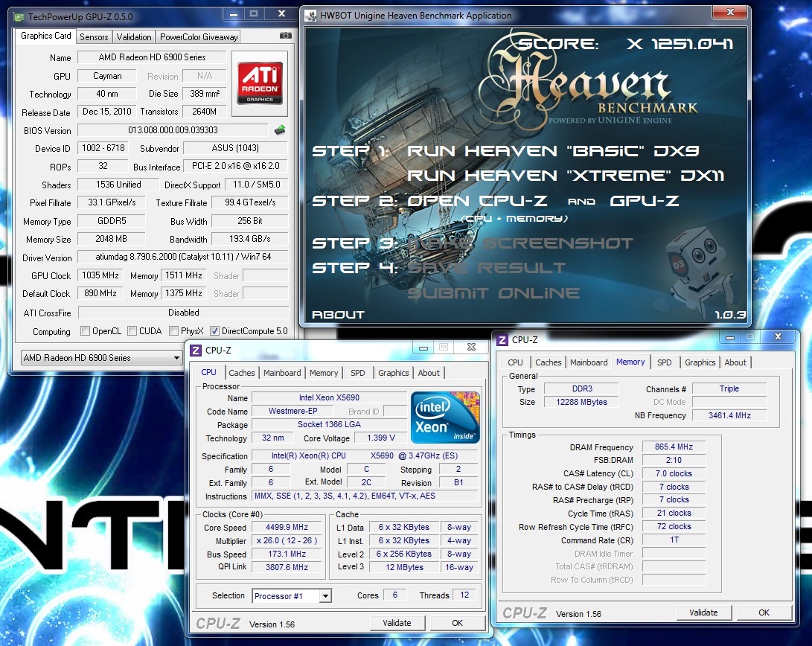
Task: Click OK in left CPU-Z window
Action: point(457,623)
